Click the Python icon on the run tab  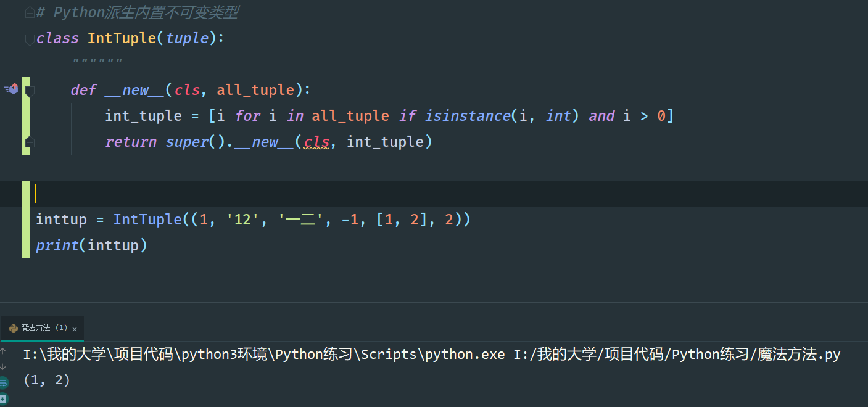[14, 329]
